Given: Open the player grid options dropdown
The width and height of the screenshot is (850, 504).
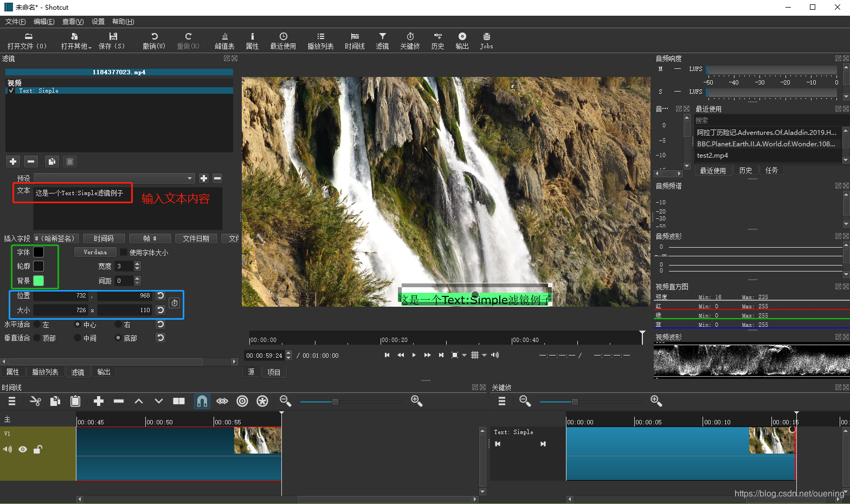Looking at the screenshot, I should coord(484,356).
